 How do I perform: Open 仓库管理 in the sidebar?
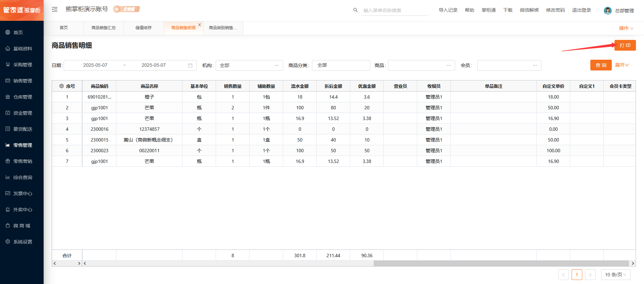click(22, 97)
